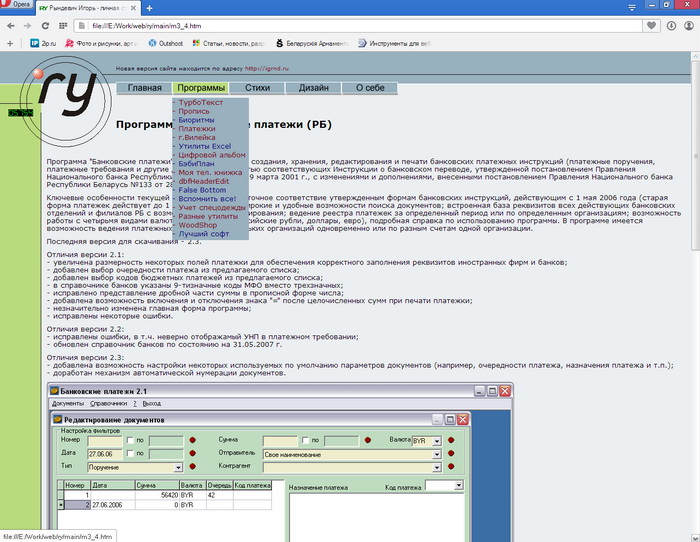Expand the Код платежа dropdown
Screen dimensions: 700x542
click(x=458, y=485)
